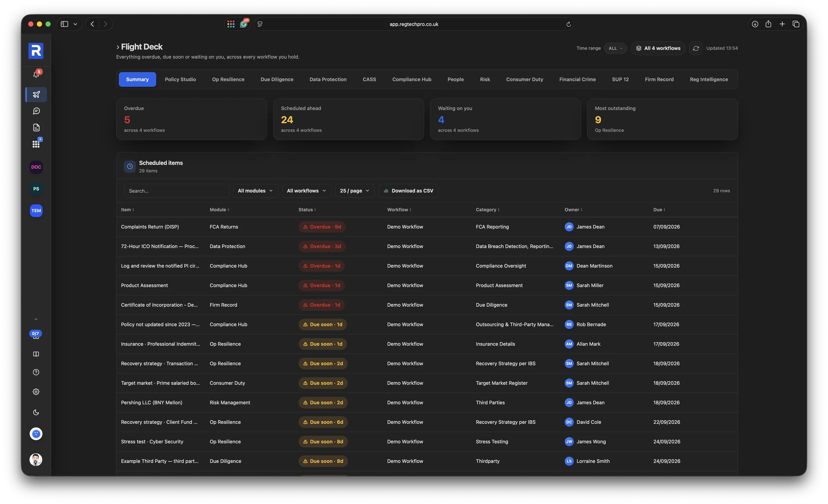
Task: Open the user profile avatar
Action: click(x=36, y=459)
